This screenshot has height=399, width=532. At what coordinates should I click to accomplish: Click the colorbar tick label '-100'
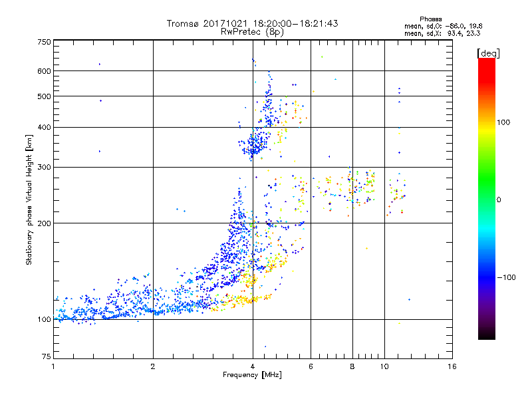click(506, 277)
